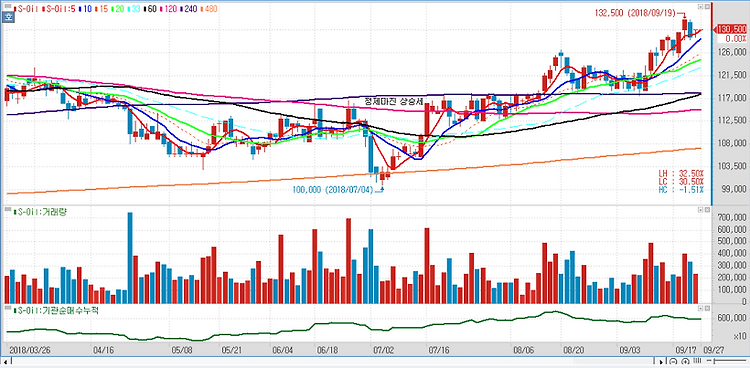Click the 700,000 volume axis label

click(x=731, y=218)
